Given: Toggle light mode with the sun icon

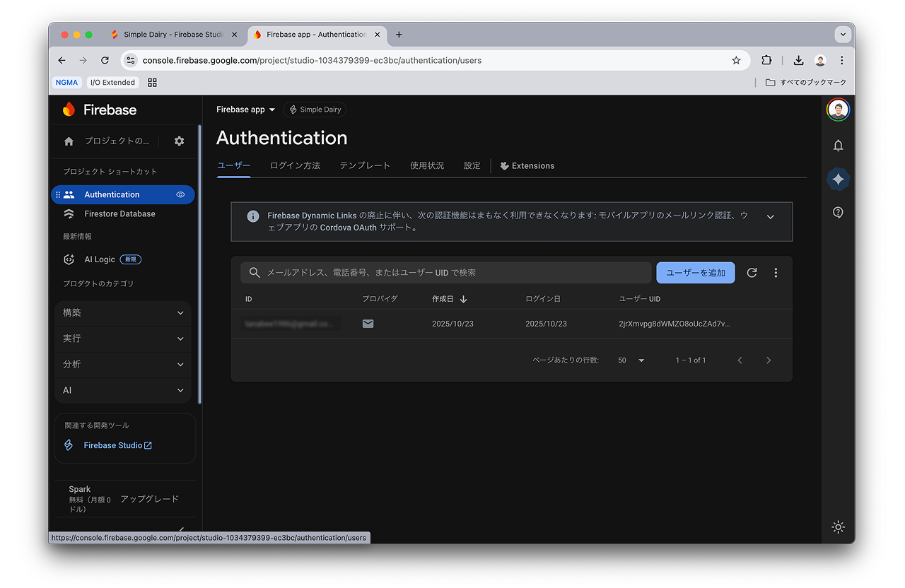Looking at the screenshot, I should [x=838, y=527].
